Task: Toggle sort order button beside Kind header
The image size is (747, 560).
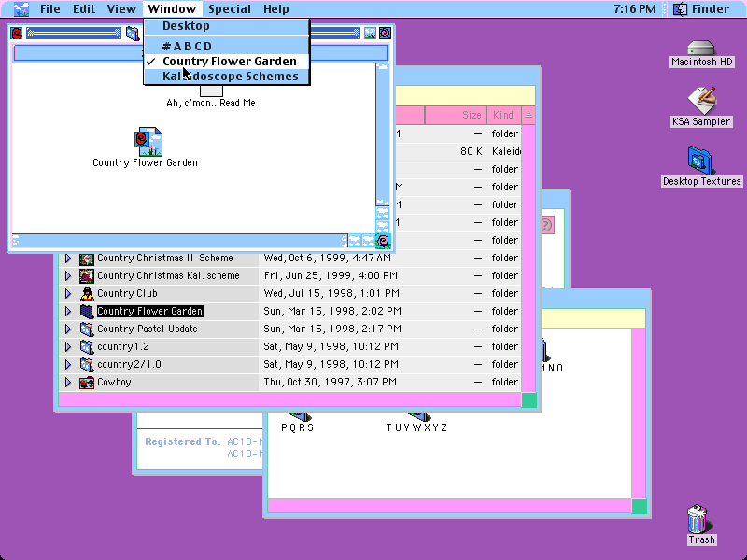Action: point(529,115)
